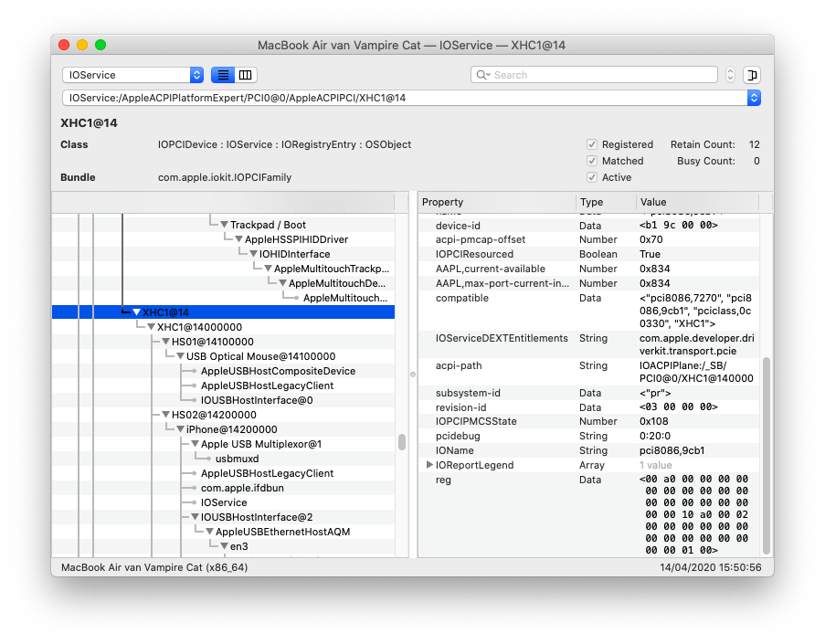Click the Search field
Screen dimensions: 825x644
point(594,75)
